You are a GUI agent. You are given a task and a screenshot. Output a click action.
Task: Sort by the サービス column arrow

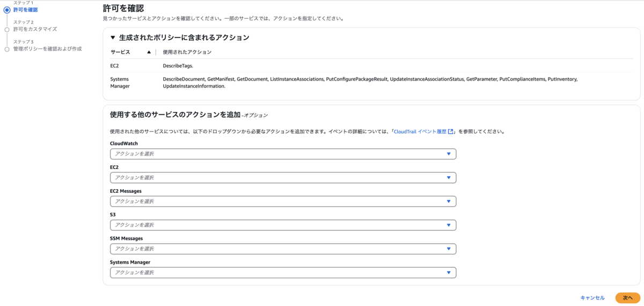click(149, 52)
